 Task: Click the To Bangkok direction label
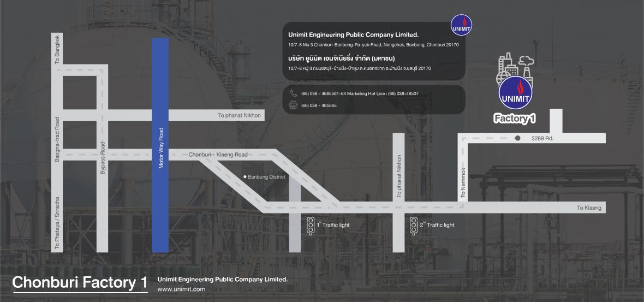57,50
